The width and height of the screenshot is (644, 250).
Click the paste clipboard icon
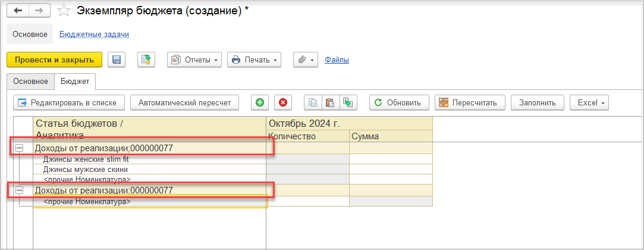329,102
